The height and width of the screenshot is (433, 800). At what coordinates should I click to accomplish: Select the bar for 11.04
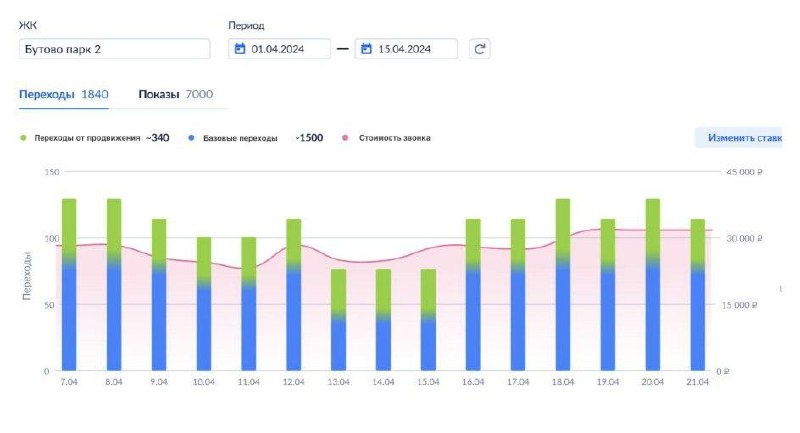tap(248, 304)
